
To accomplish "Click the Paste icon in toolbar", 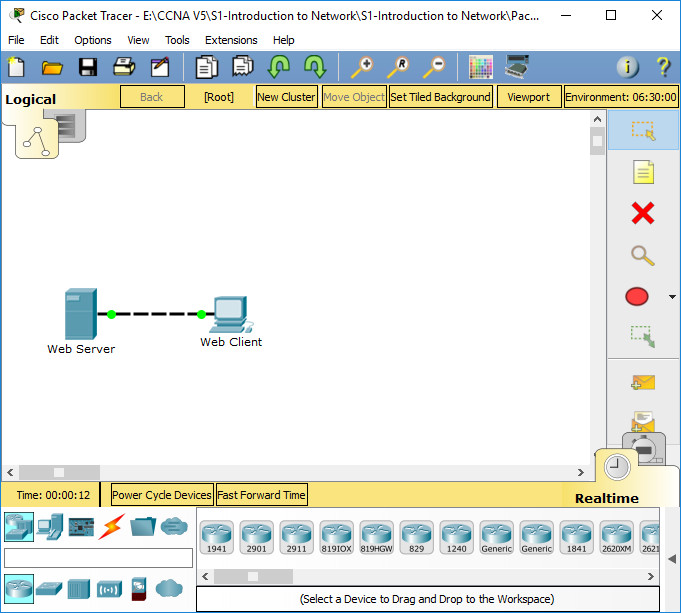I will coord(243,66).
